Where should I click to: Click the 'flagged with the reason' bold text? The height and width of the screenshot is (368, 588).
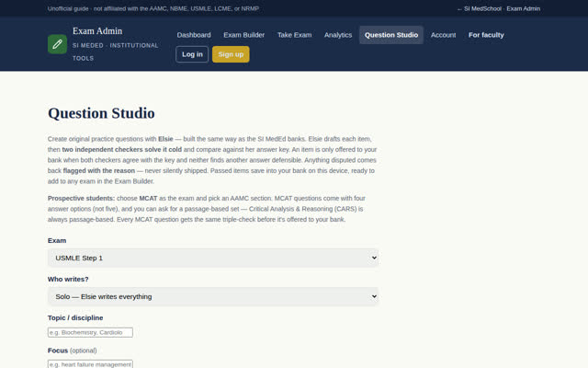coord(99,170)
